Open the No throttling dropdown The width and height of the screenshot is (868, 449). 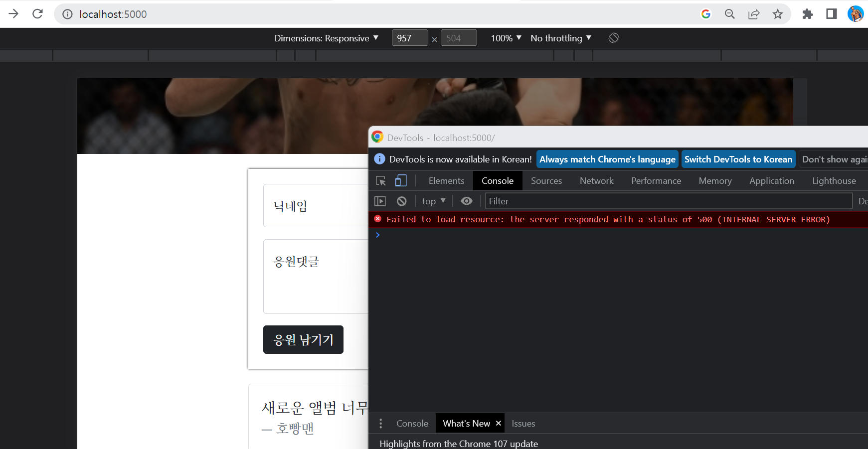tap(561, 38)
